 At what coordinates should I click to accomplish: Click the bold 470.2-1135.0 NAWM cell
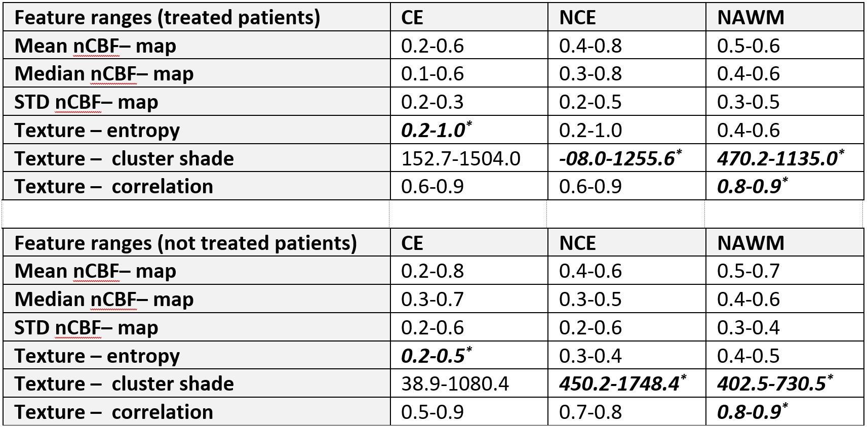(x=777, y=159)
